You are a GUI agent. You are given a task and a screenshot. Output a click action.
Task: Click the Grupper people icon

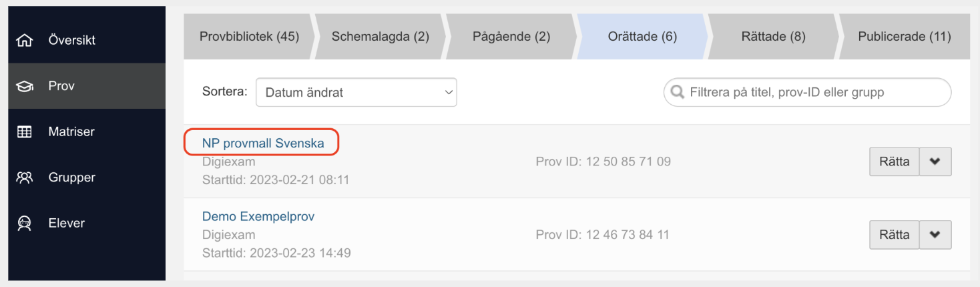point(24,178)
